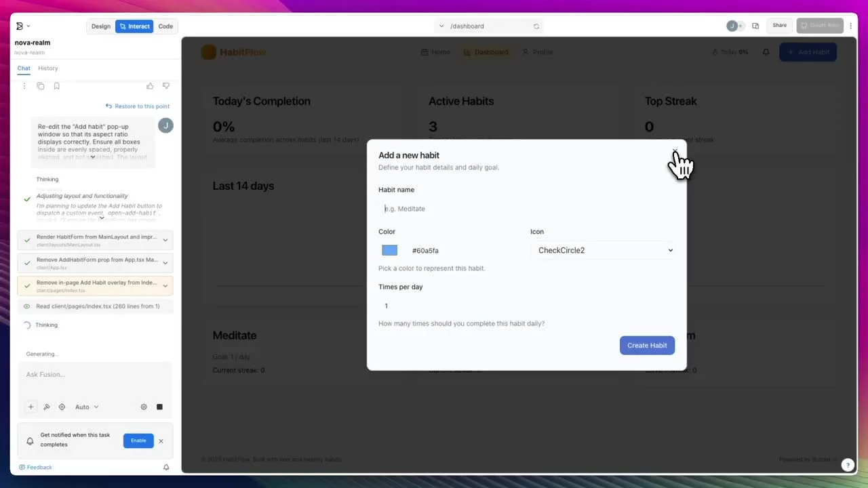
Task: Click the bell icon in notification banner
Action: (x=30, y=441)
